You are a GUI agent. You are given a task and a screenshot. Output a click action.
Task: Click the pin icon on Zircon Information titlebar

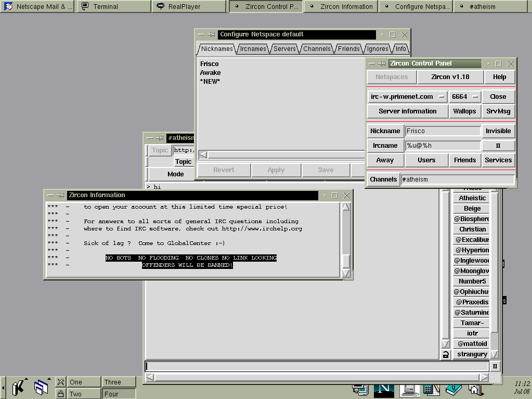tap(60, 196)
